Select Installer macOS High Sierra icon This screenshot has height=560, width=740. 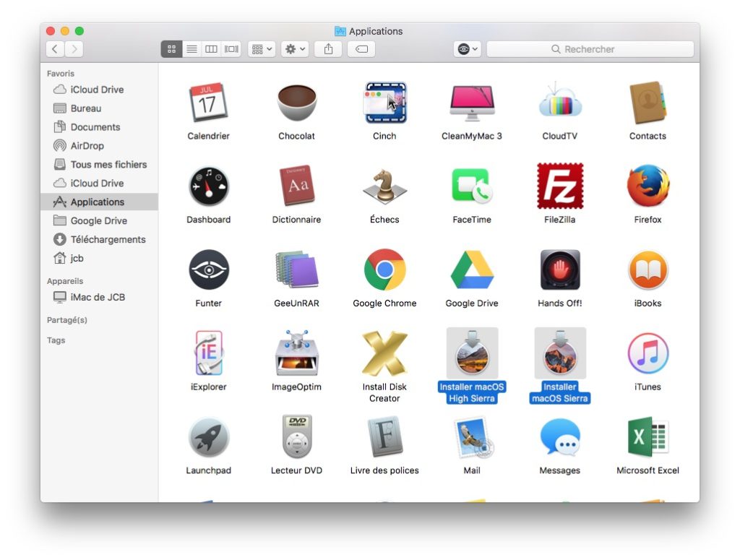click(472, 353)
